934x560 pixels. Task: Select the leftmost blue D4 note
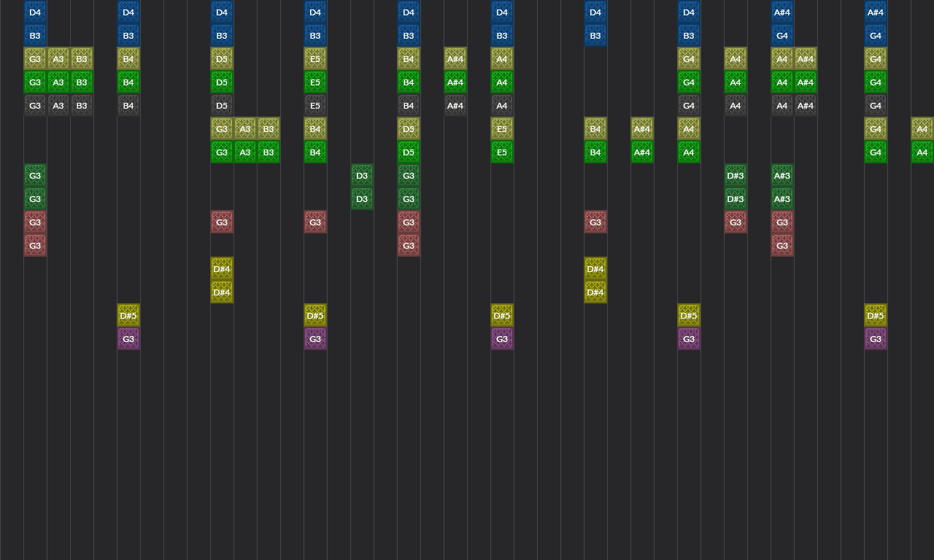click(x=35, y=12)
